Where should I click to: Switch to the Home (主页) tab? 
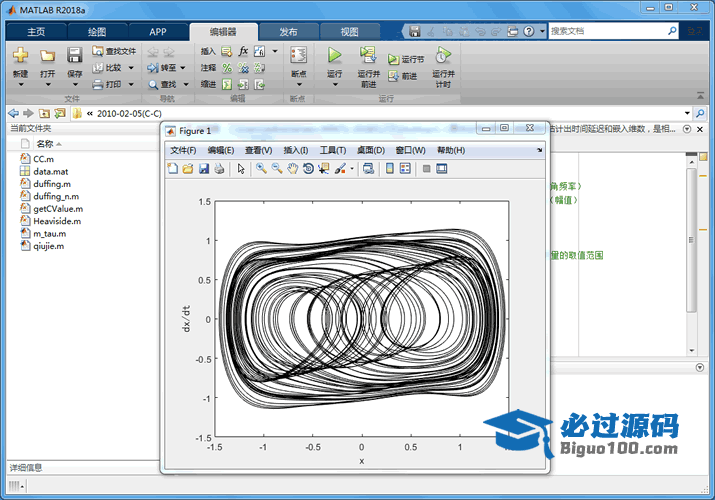point(36,32)
